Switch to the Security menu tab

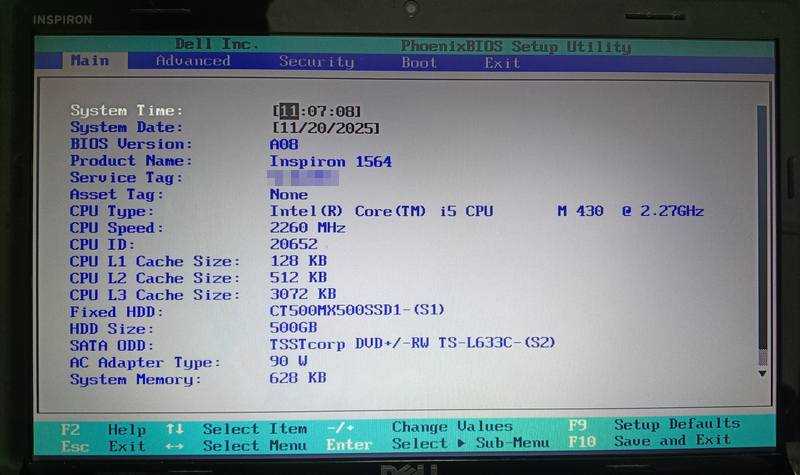point(316,62)
